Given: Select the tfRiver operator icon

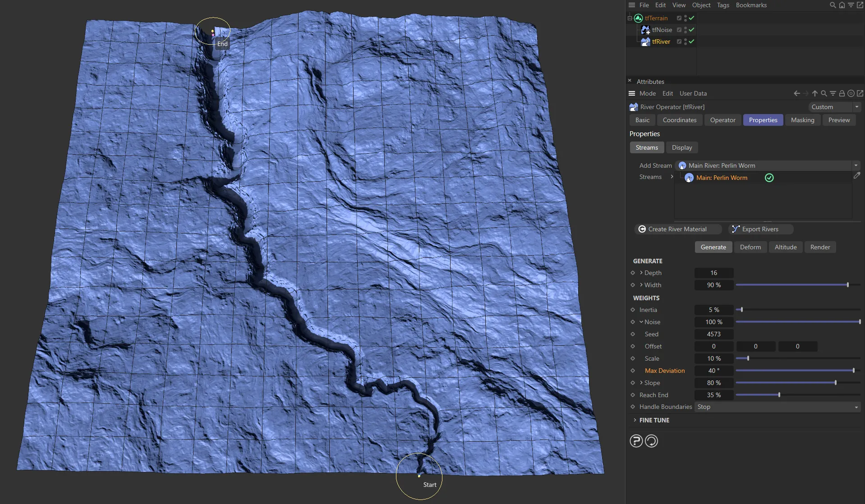Looking at the screenshot, I should click(645, 41).
